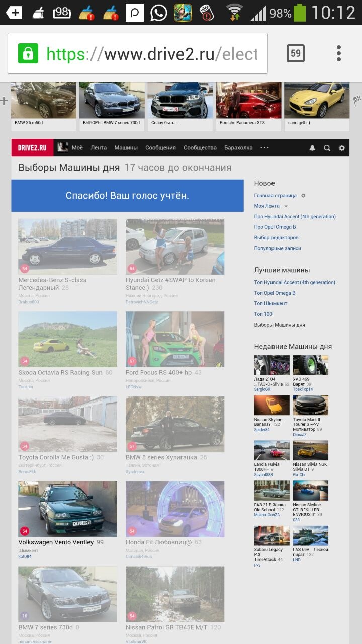
Task: Open the Про Opel Omega B link
Action: pyautogui.click(x=275, y=227)
